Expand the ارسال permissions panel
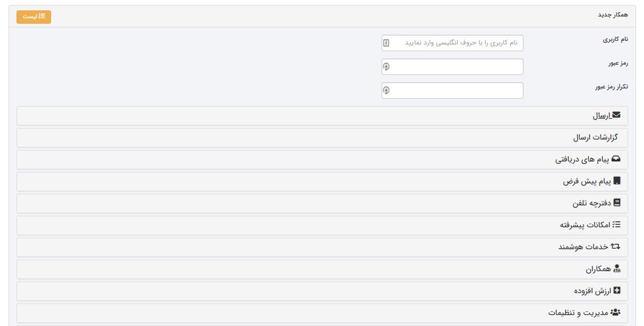Image resolution: width=644 pixels, height=326 pixels. pos(322,116)
